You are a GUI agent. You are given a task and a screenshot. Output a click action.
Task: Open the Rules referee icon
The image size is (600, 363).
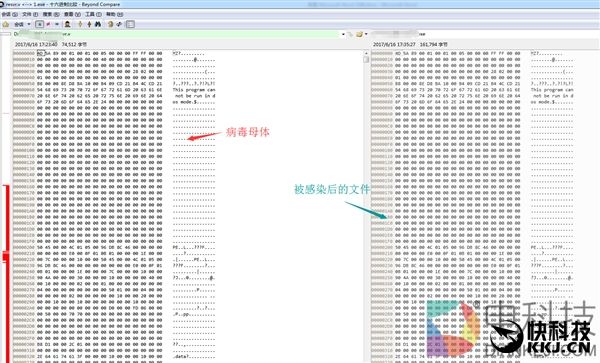67,24
